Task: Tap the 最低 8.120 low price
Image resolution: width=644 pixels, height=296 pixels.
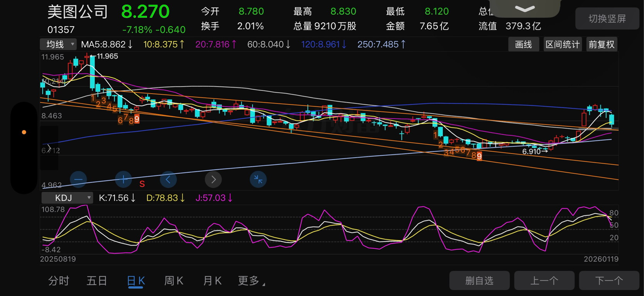Action: pyautogui.click(x=418, y=11)
